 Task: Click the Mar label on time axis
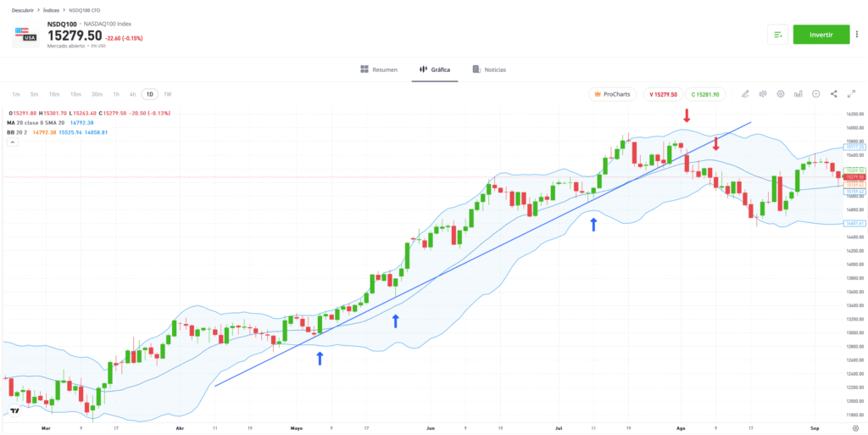(x=46, y=428)
